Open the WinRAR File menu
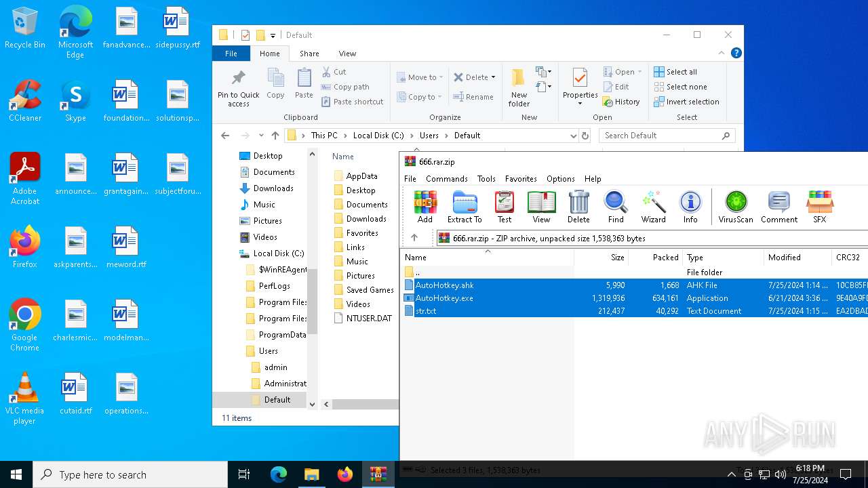The height and width of the screenshot is (488, 868). click(x=410, y=179)
